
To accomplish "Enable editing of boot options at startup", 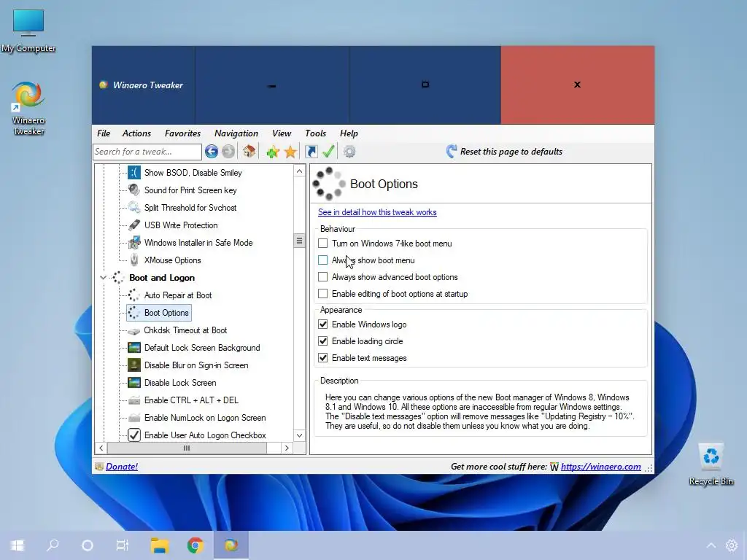I will coord(323,294).
